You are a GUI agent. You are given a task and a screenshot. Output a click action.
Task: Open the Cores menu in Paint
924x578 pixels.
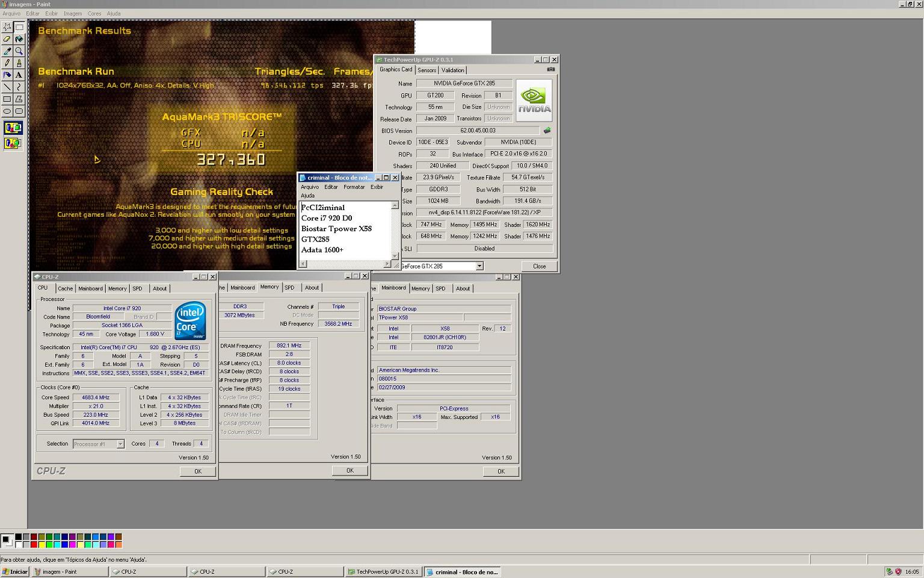(94, 13)
